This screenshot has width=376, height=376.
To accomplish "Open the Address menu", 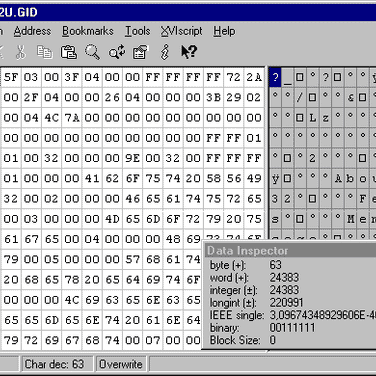I will point(32,31).
